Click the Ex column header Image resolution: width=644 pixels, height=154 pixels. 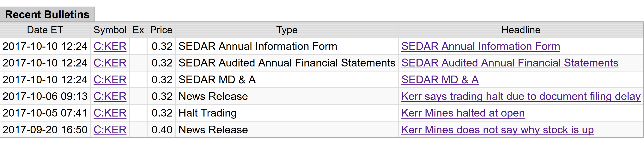[138, 30]
